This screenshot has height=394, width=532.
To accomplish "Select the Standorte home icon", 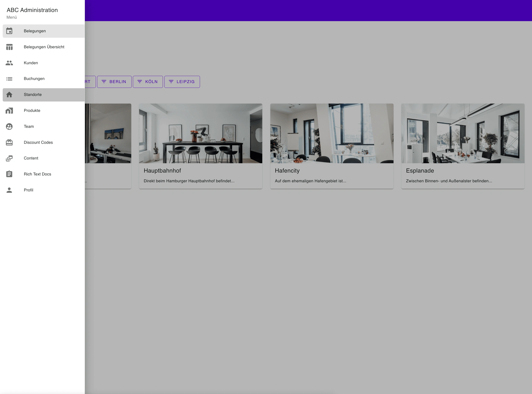I will [x=9, y=95].
